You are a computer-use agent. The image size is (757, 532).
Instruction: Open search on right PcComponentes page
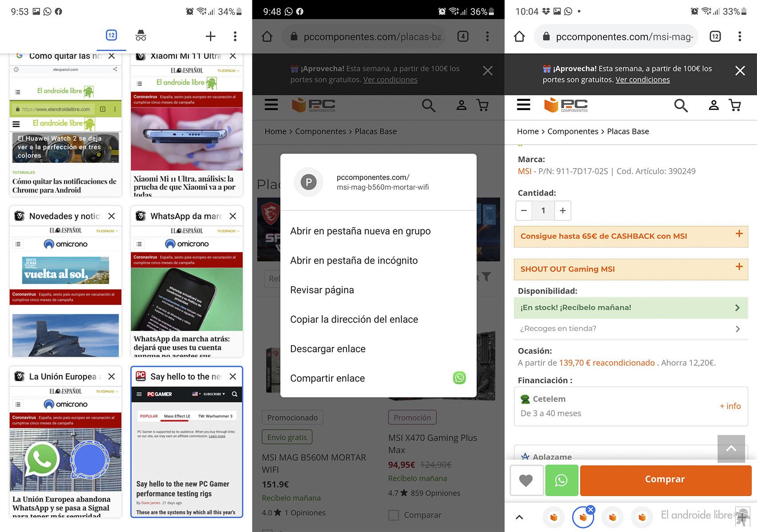pyautogui.click(x=681, y=105)
